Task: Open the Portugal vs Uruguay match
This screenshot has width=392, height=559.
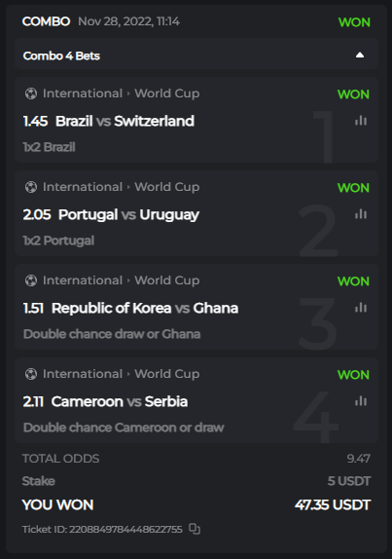Action: coord(128,214)
